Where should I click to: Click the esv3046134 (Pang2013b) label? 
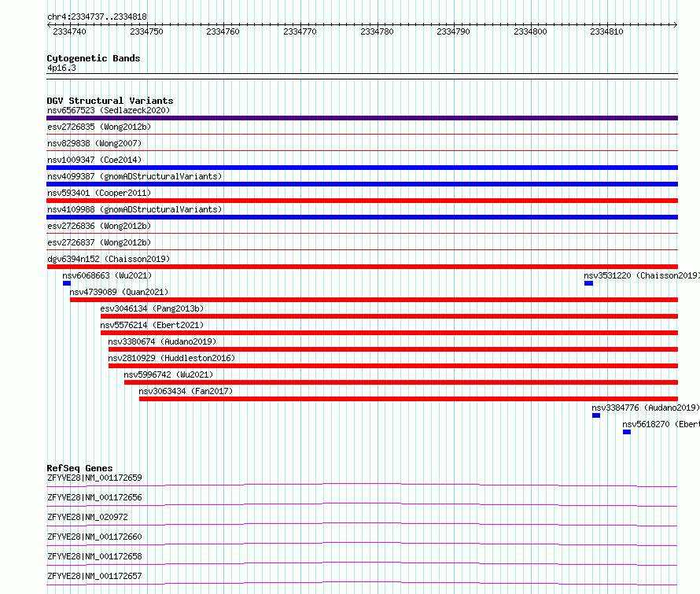[x=152, y=308]
